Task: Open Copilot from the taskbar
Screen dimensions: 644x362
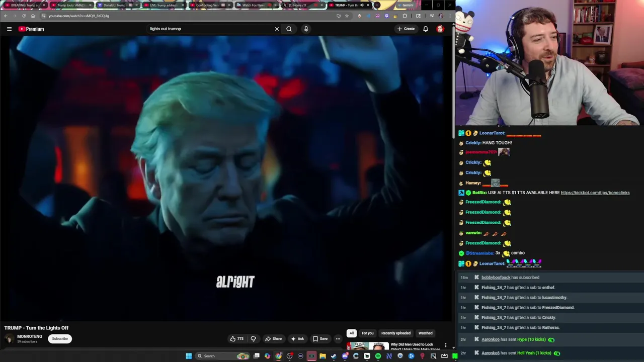Action: (267, 356)
